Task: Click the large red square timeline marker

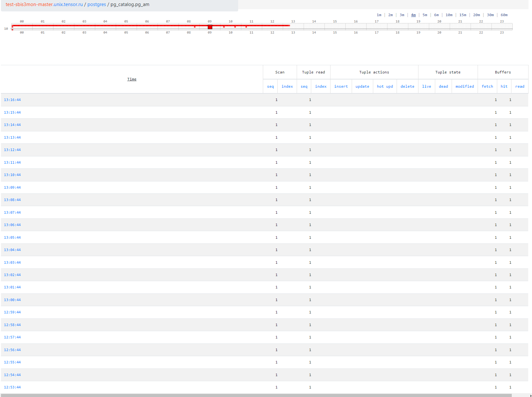Action: pos(210,27)
